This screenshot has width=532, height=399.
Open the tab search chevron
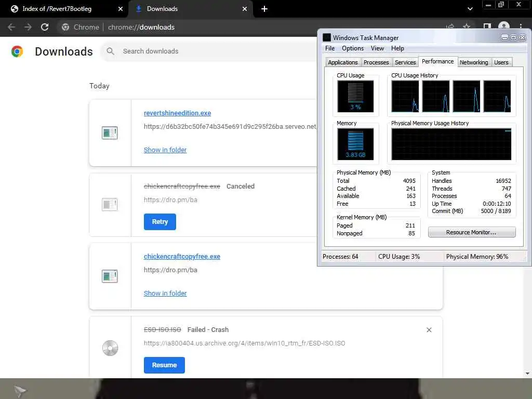coord(470,9)
